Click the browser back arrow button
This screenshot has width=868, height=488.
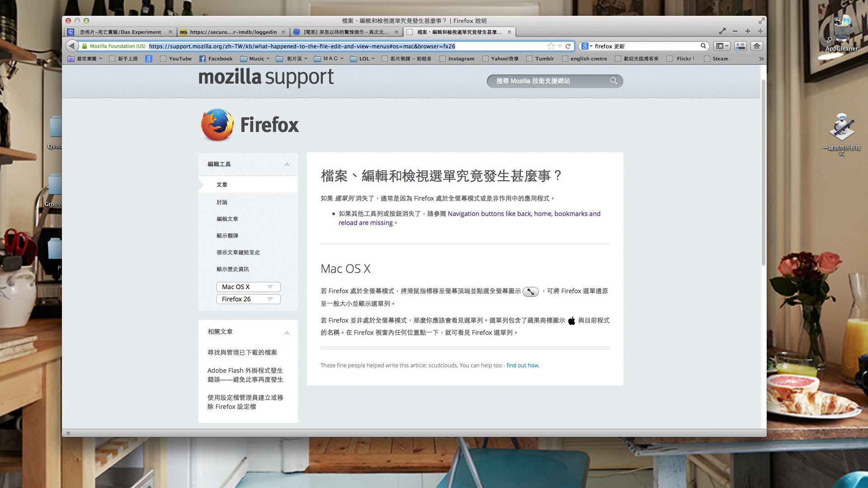pos(71,46)
